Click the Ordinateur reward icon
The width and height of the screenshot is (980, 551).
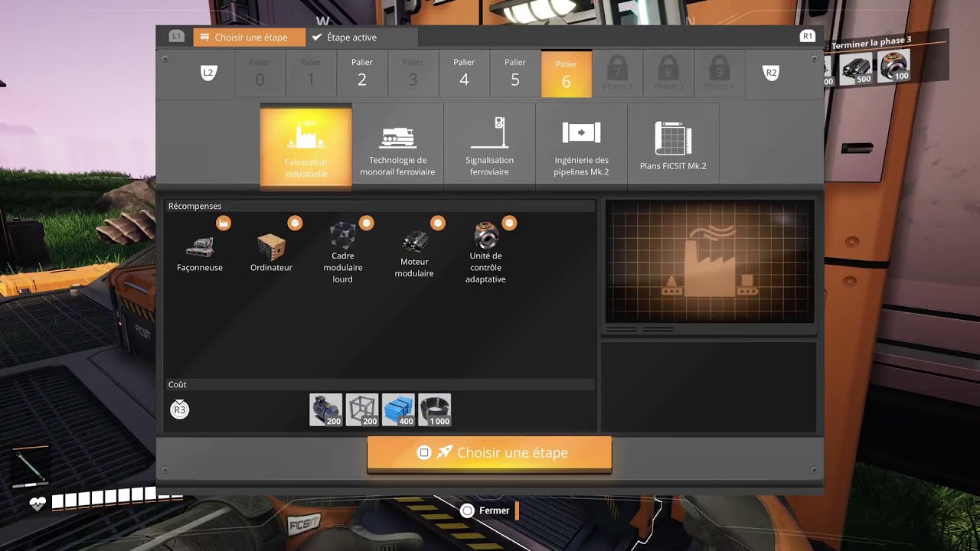click(x=271, y=246)
